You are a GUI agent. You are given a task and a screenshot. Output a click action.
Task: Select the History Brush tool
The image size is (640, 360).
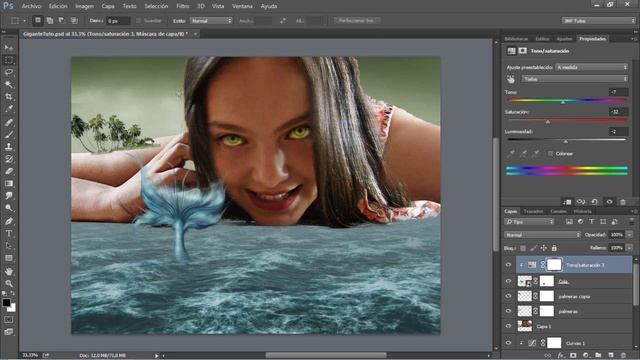(9, 159)
